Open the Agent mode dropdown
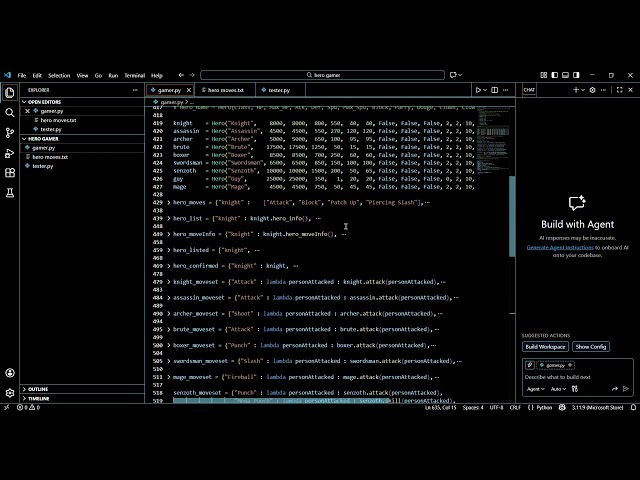The width and height of the screenshot is (640, 480). click(x=536, y=389)
